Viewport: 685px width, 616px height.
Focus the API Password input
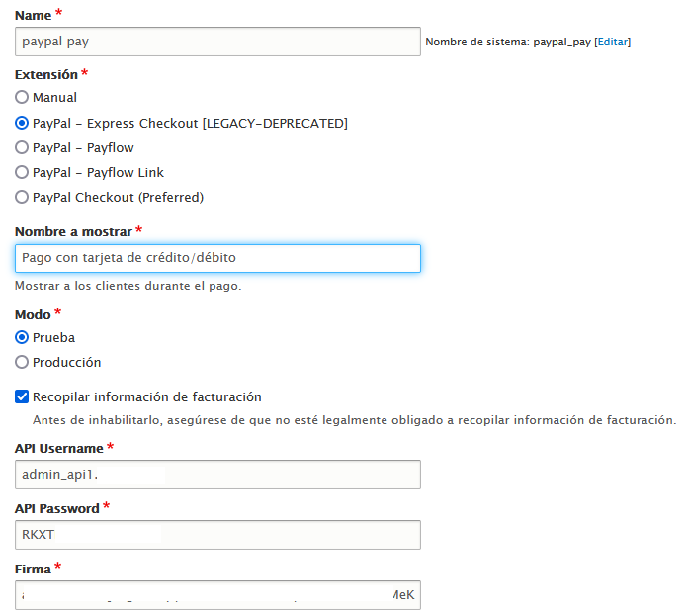coord(217,535)
